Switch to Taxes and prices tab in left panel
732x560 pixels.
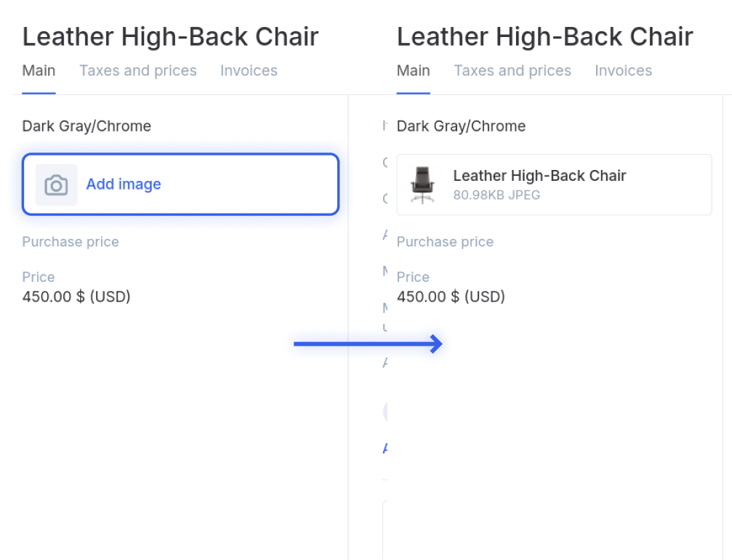(x=137, y=70)
